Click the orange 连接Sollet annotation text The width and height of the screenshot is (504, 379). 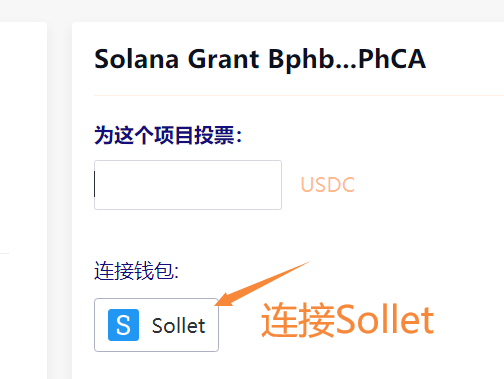point(347,320)
